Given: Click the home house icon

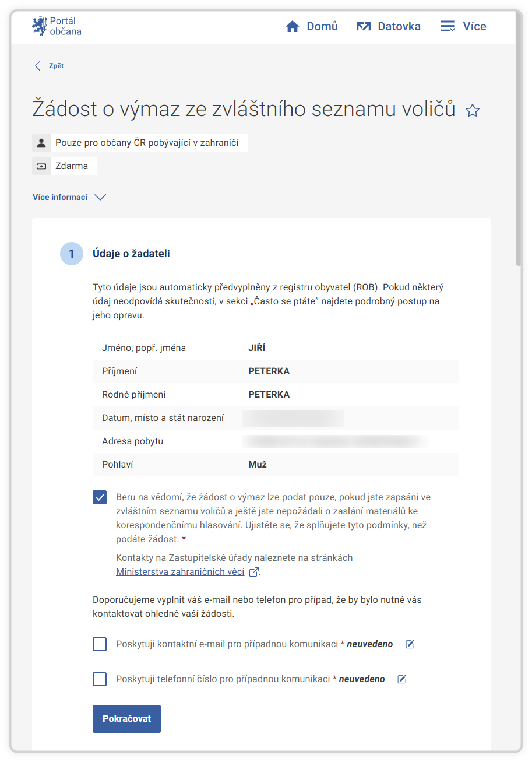Looking at the screenshot, I should click(x=293, y=26).
